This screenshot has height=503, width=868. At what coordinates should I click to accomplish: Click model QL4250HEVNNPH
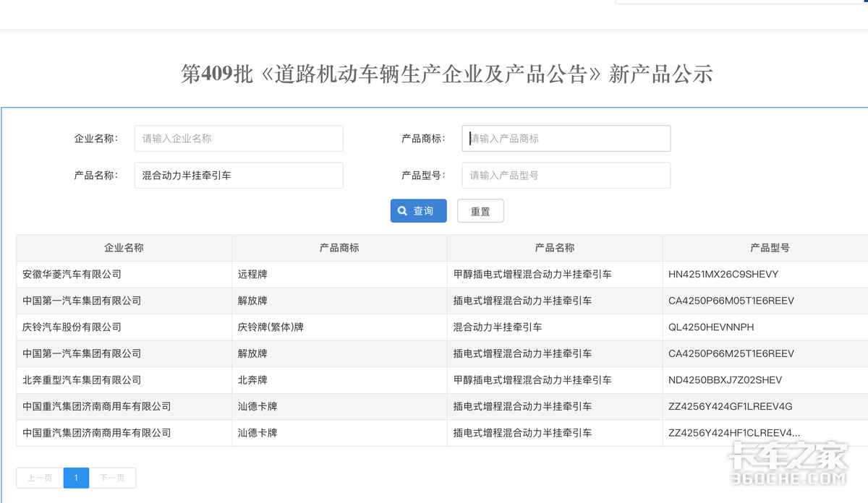coord(711,327)
